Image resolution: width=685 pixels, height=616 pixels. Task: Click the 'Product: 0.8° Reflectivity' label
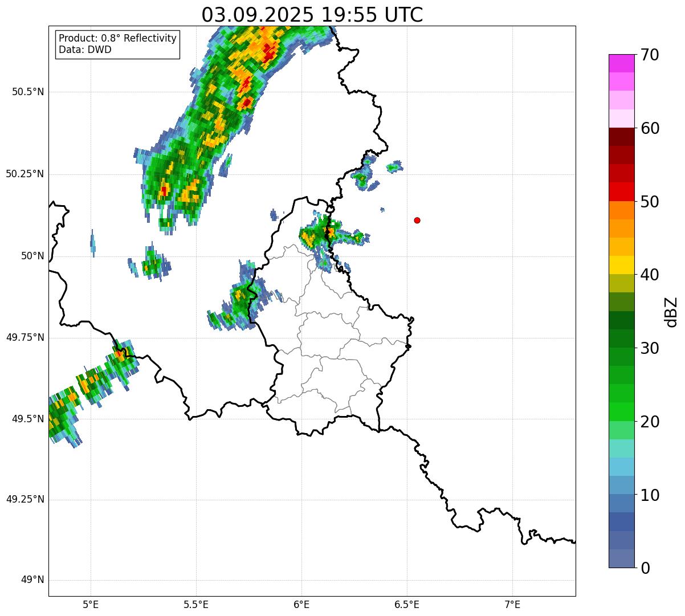[118, 38]
